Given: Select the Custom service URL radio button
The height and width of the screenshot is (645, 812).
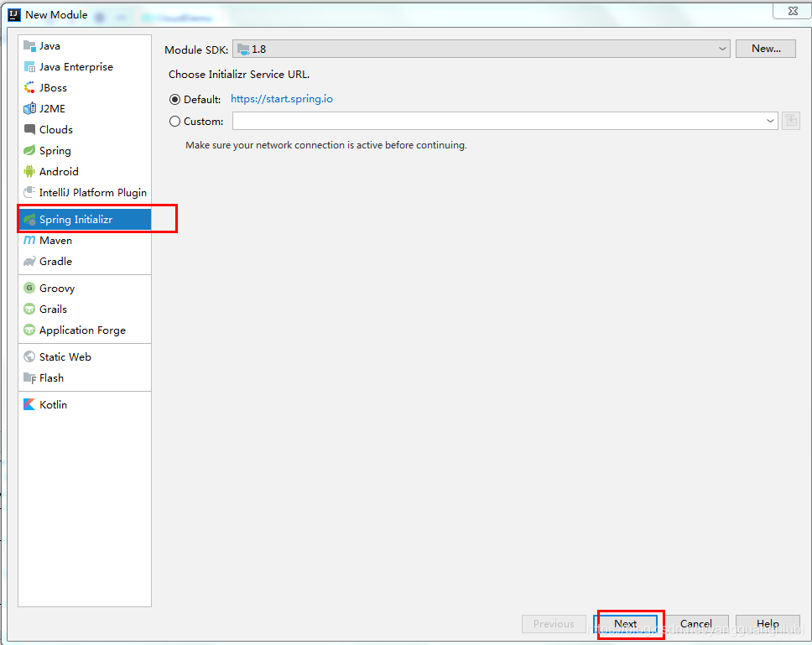Looking at the screenshot, I should click(x=175, y=121).
